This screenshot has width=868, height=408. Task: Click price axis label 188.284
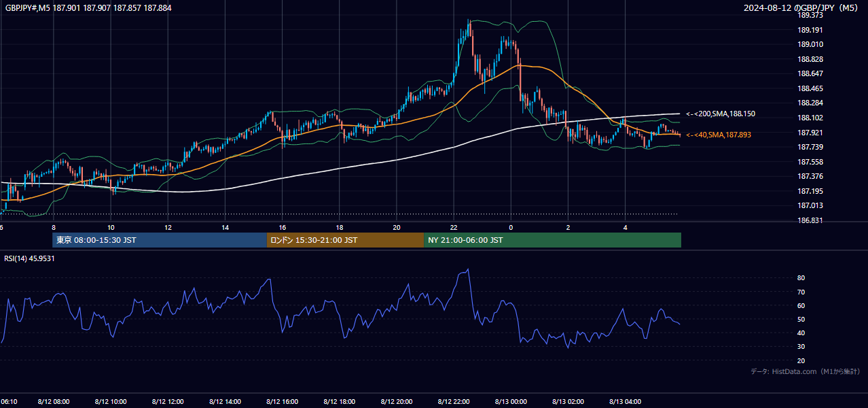810,103
